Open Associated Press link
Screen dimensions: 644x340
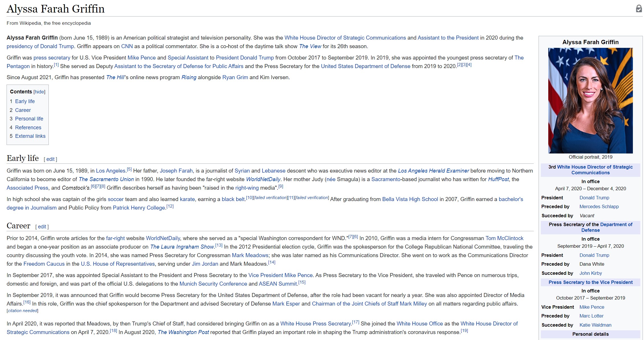[27, 188]
